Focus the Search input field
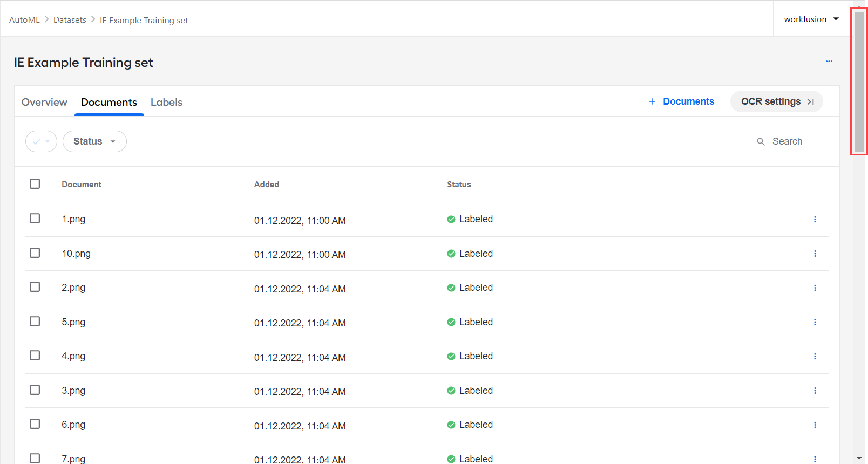868x464 pixels. coord(787,141)
